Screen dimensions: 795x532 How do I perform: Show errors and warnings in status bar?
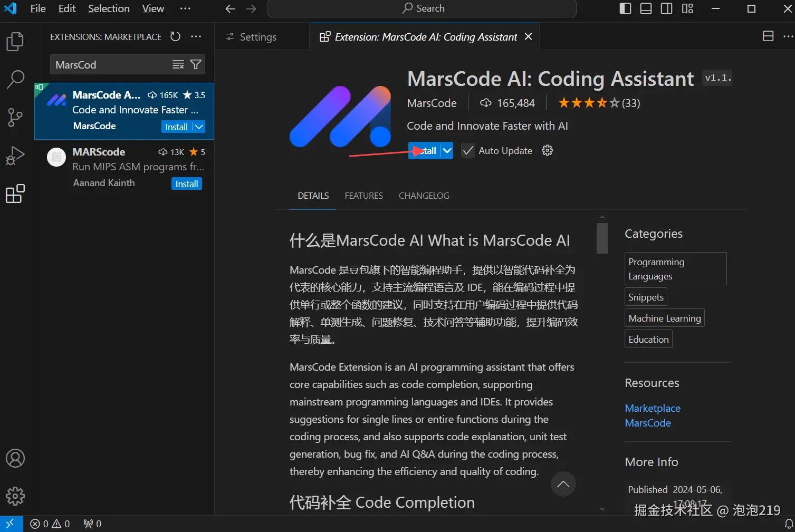tap(50, 524)
